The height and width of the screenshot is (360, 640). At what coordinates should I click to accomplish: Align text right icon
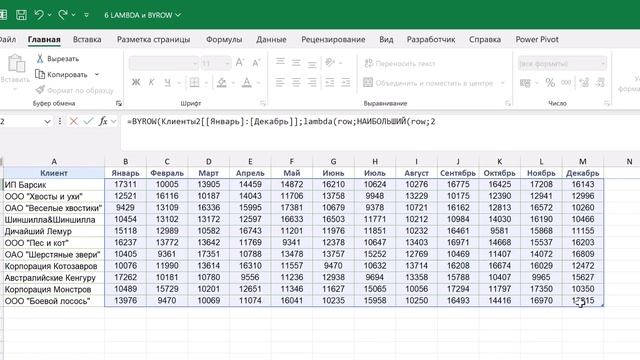point(312,82)
